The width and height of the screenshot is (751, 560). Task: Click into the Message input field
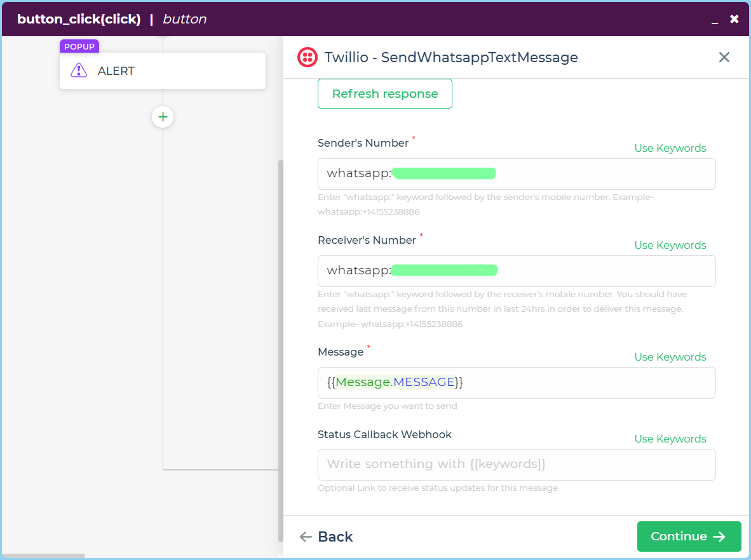pyautogui.click(x=572, y=382)
